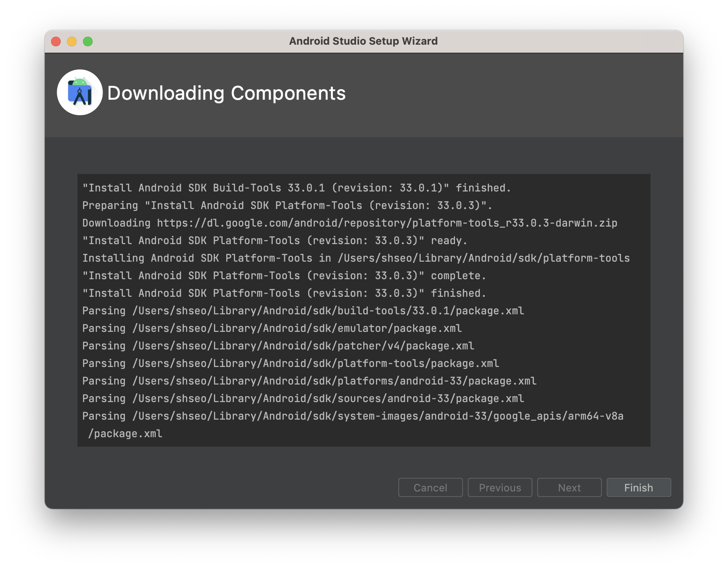Click the Finish button
This screenshot has height=568, width=728.
pos(639,487)
